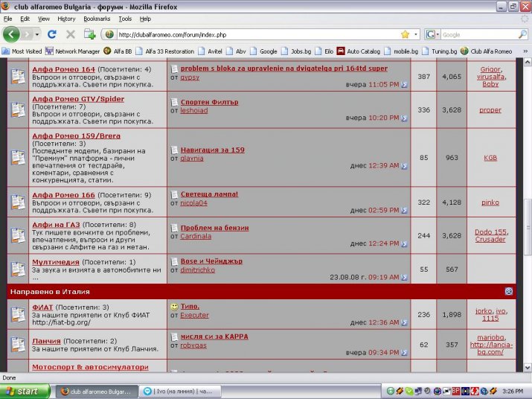Click the Stop loading X icon

pyautogui.click(x=71, y=34)
